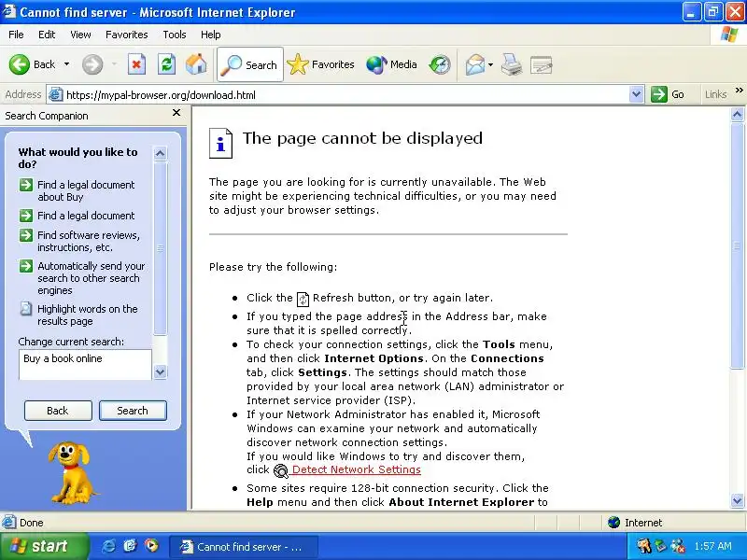This screenshot has width=747, height=560.
Task: Click Cannot find server taskbar button
Action: click(244, 547)
